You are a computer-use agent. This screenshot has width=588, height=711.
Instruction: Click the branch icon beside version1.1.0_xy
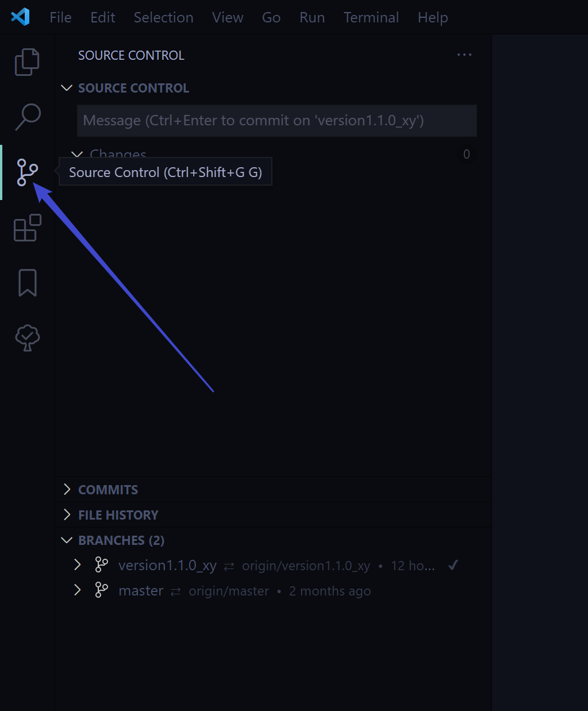[x=101, y=564]
